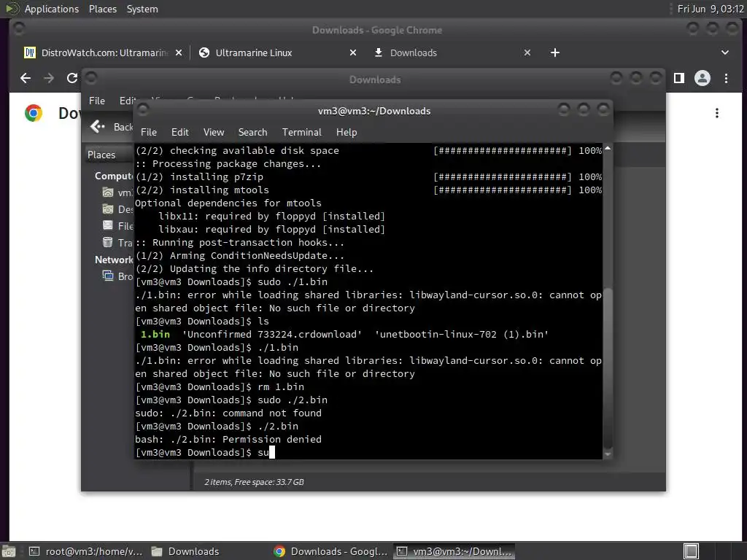Click 'Unconfirmed 733224.crdownload' text
This screenshot has width=747, height=560.
(x=272, y=334)
